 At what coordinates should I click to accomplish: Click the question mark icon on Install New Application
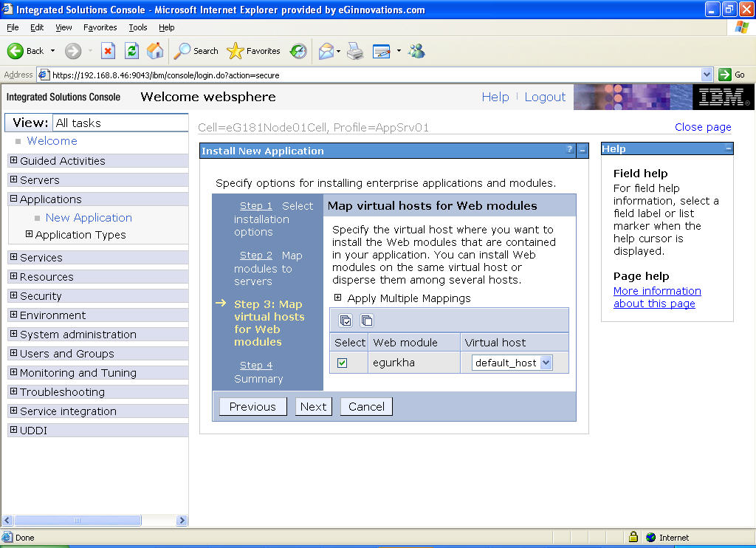(x=569, y=150)
